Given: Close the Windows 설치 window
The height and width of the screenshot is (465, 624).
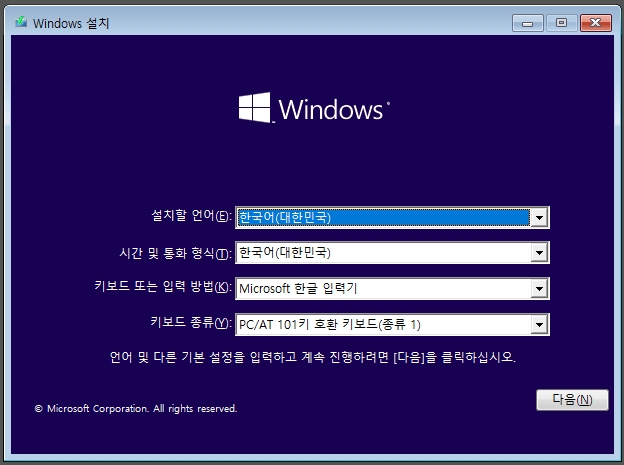Looking at the screenshot, I should click(x=596, y=23).
